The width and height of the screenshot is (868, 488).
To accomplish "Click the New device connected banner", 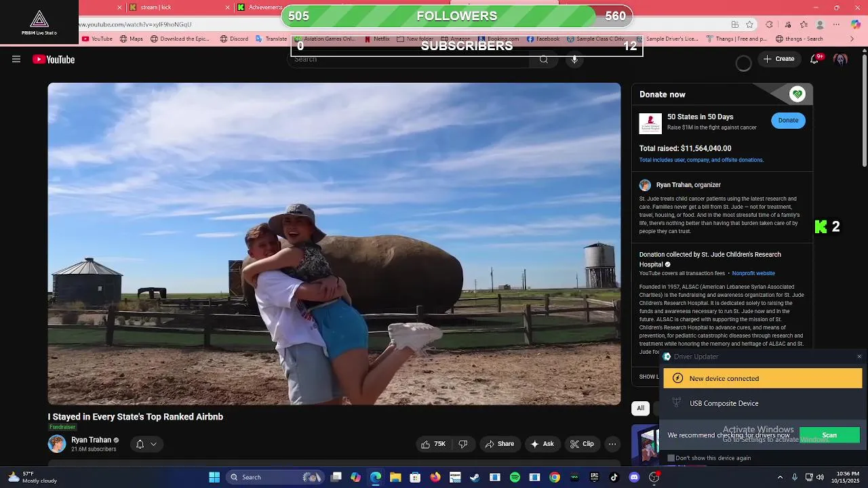I will point(763,378).
